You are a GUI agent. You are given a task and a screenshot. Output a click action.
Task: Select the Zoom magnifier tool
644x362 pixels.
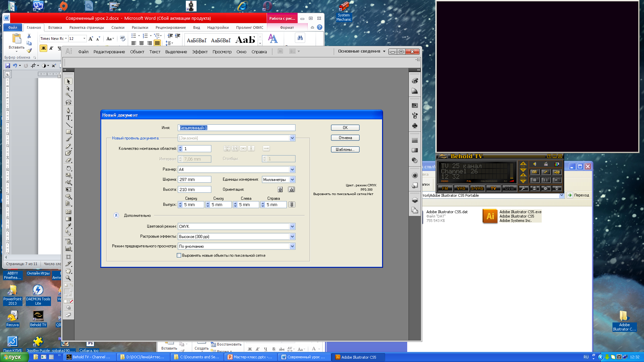tap(68, 278)
